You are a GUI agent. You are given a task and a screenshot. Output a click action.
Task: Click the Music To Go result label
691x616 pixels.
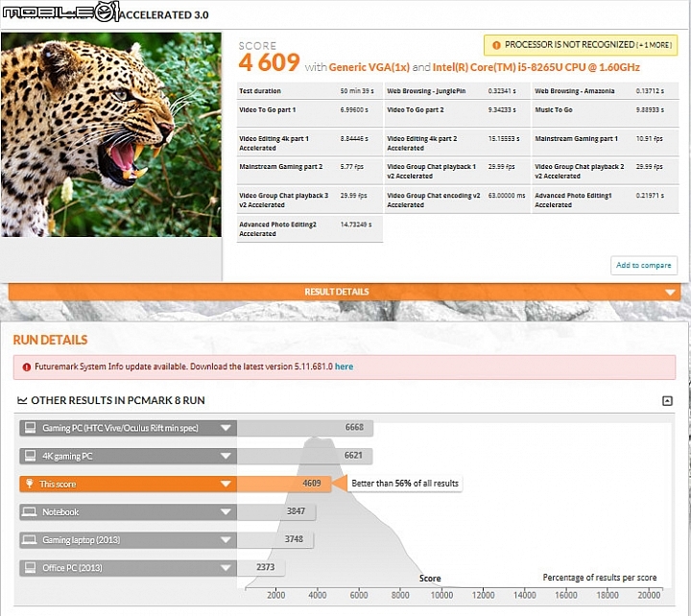pyautogui.click(x=554, y=110)
